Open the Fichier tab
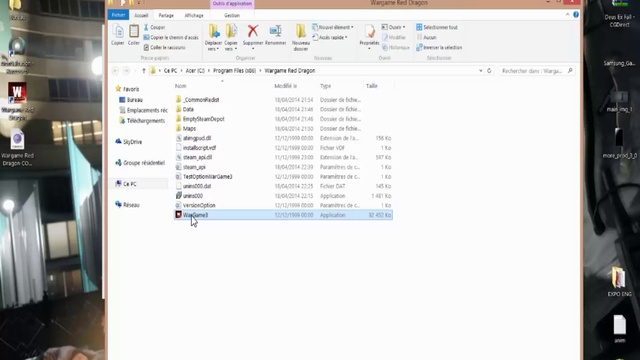Viewport: 640px width, 360px height. point(118,15)
